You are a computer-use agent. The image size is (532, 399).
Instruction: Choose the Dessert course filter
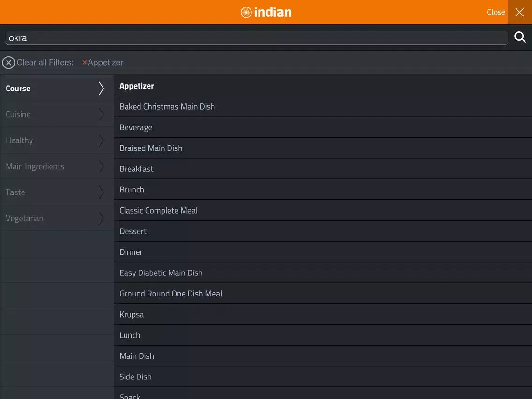point(133,231)
